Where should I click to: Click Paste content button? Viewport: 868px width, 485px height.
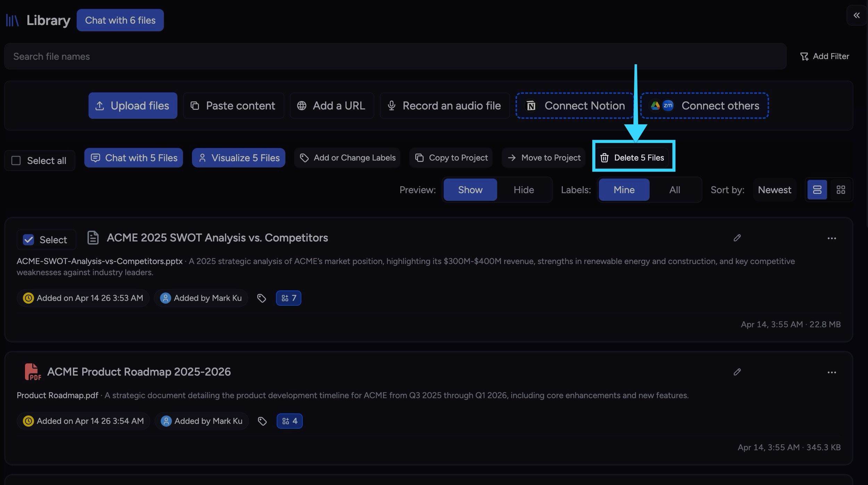(x=233, y=106)
